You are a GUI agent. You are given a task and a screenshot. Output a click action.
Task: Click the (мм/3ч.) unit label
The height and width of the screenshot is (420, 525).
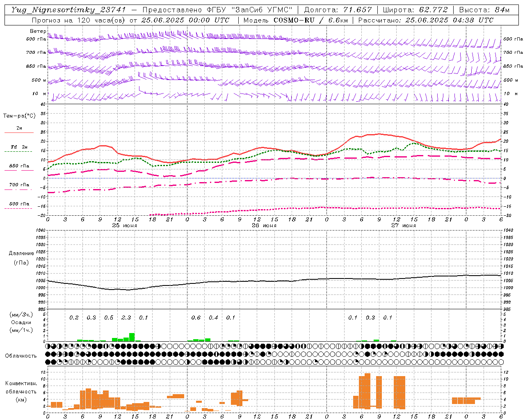click(21, 315)
